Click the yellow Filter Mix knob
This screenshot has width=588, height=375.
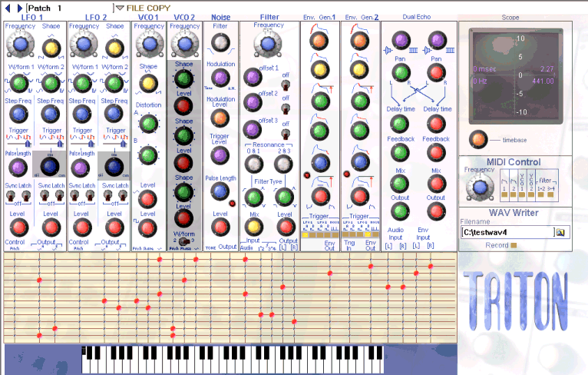coord(252,226)
